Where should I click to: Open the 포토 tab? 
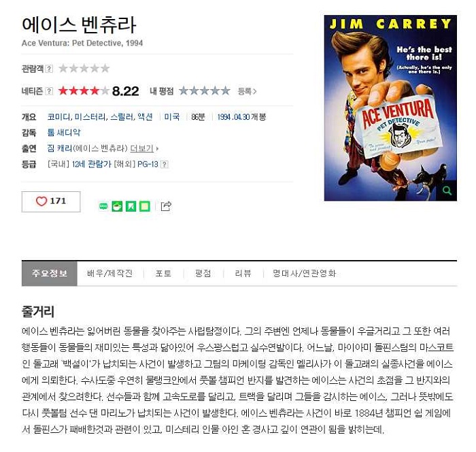click(x=163, y=273)
